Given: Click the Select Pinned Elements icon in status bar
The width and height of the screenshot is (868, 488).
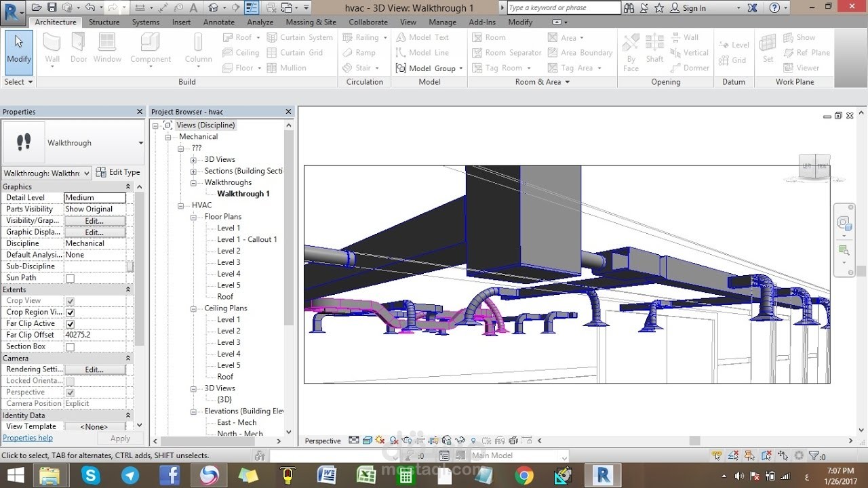Looking at the screenshot, I should [x=750, y=455].
